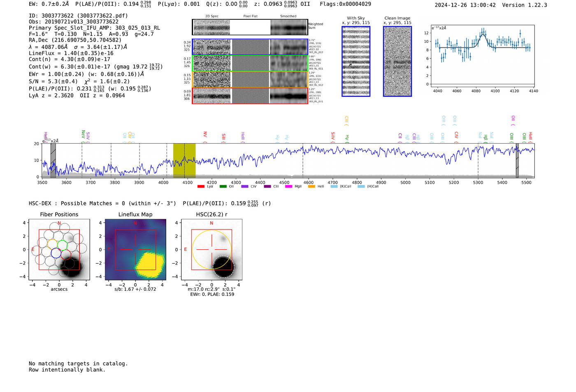Click the red Lyα legend swatch
Viewport: 576px width, 392px height.
pos(201,187)
